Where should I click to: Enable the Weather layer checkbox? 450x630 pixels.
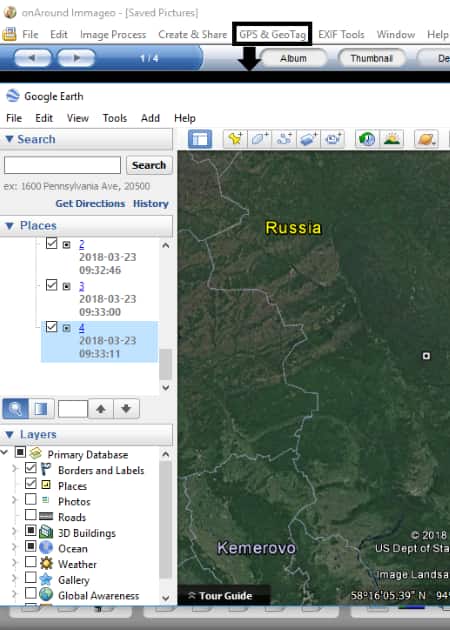(x=31, y=562)
